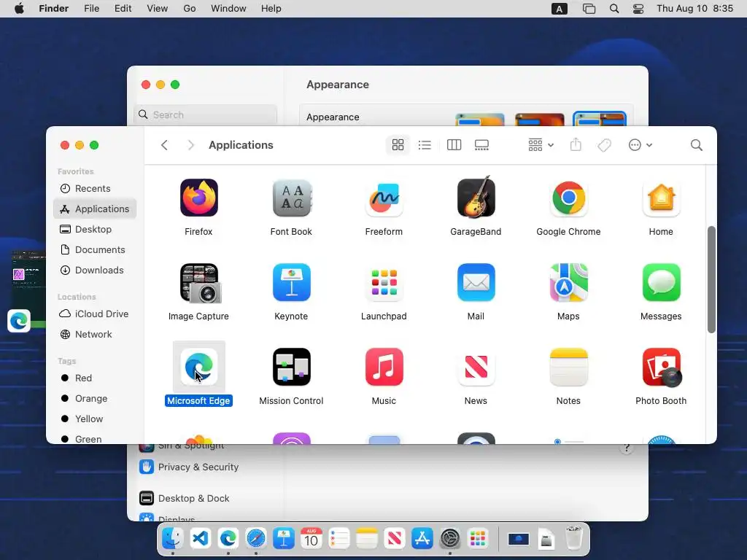
Task: Select the GarageBand app icon
Action: pos(476,197)
